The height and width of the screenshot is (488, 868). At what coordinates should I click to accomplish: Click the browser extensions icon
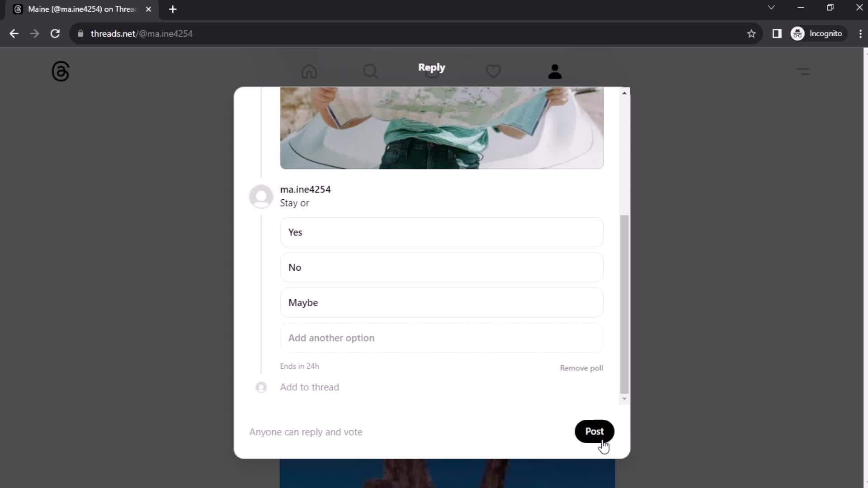click(x=778, y=34)
